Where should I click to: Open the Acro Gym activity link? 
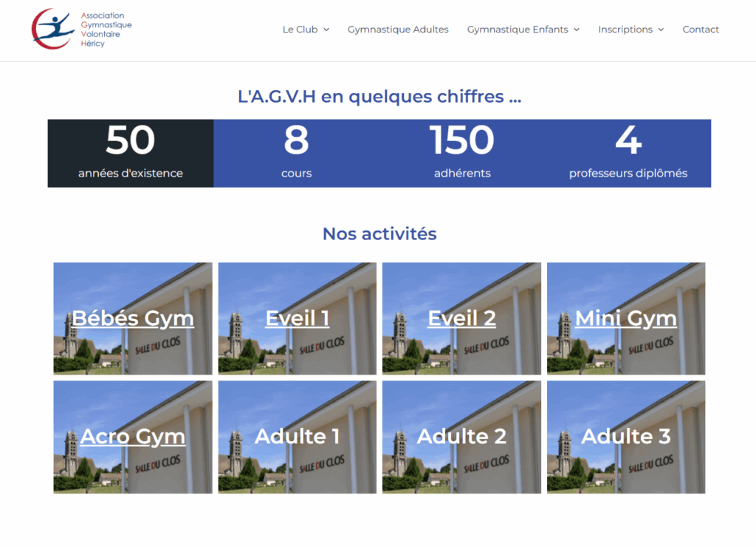(x=133, y=437)
